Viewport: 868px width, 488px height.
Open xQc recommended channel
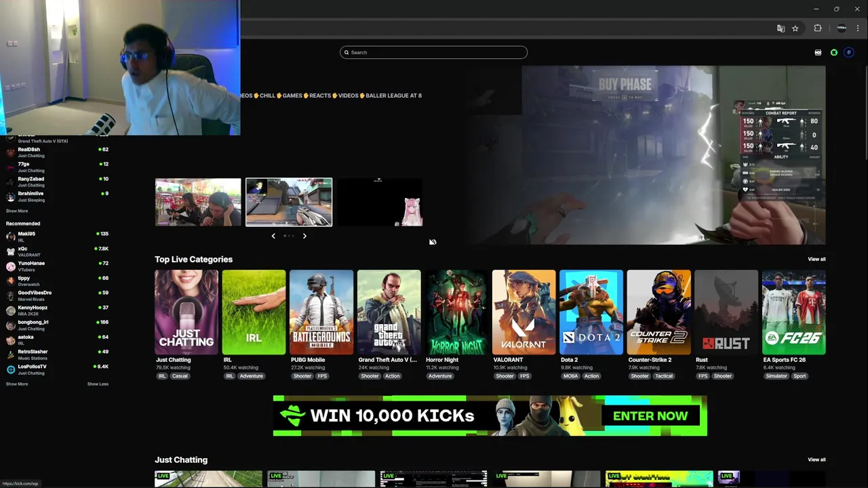point(57,251)
